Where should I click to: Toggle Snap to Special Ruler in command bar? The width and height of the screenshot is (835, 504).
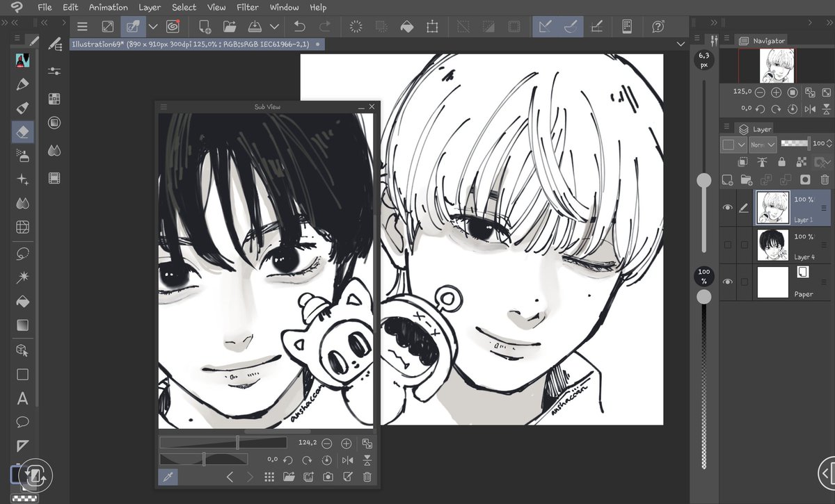(x=571, y=26)
